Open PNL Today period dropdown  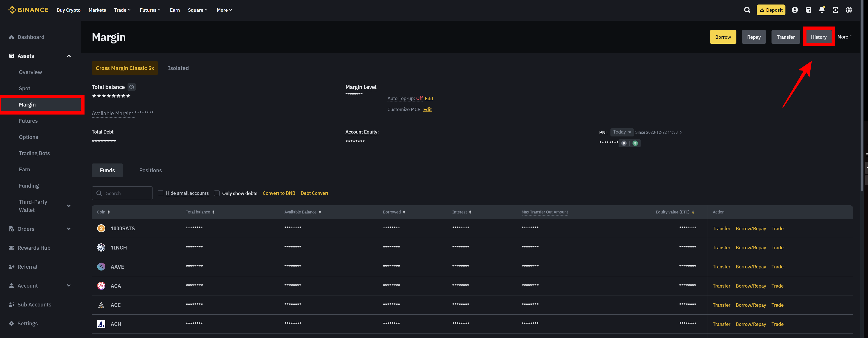coord(622,132)
